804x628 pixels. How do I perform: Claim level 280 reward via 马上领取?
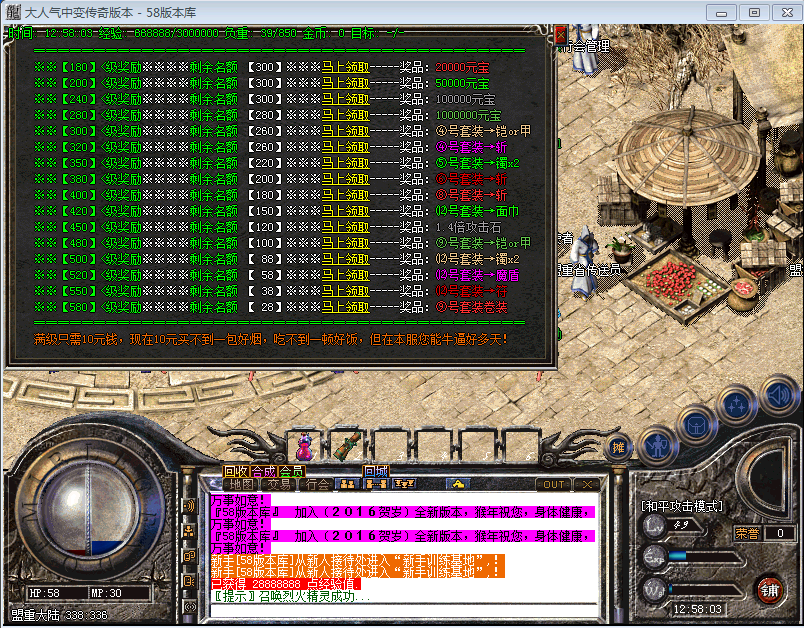346,115
